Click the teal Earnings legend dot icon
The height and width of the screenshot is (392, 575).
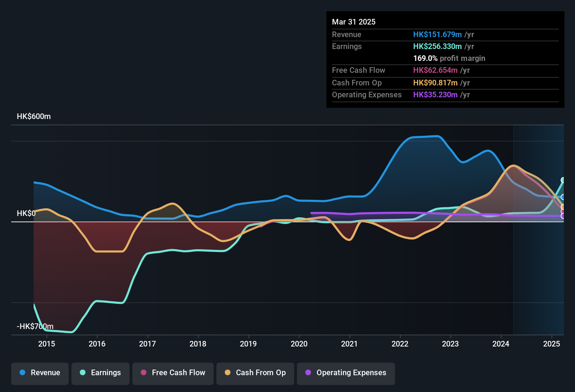point(82,373)
